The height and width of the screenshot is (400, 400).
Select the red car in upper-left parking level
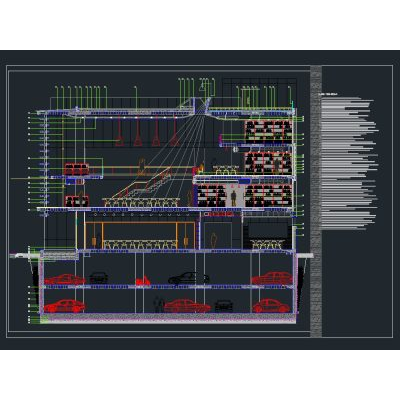coord(65,279)
